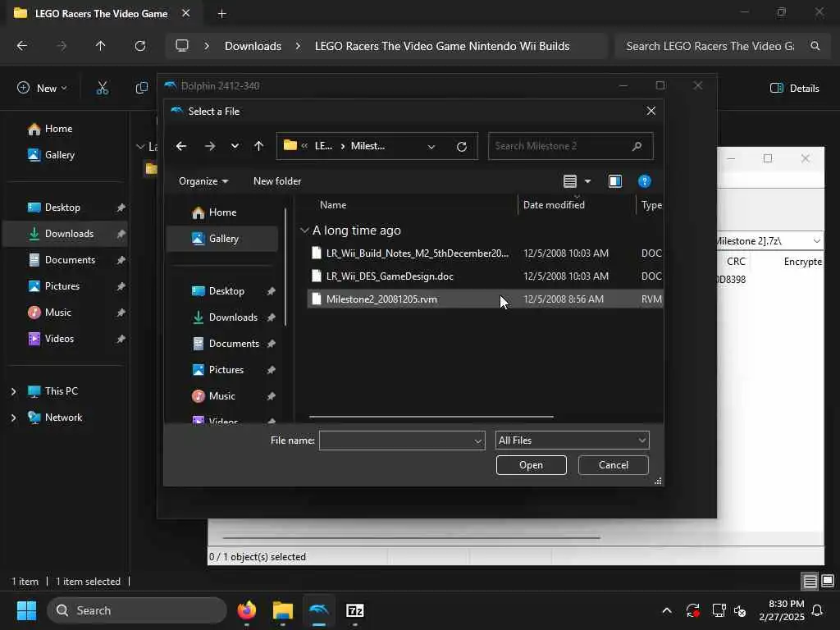Image resolution: width=840 pixels, height=630 pixels.
Task: Go up a level in File Explorer
Action: (100, 46)
